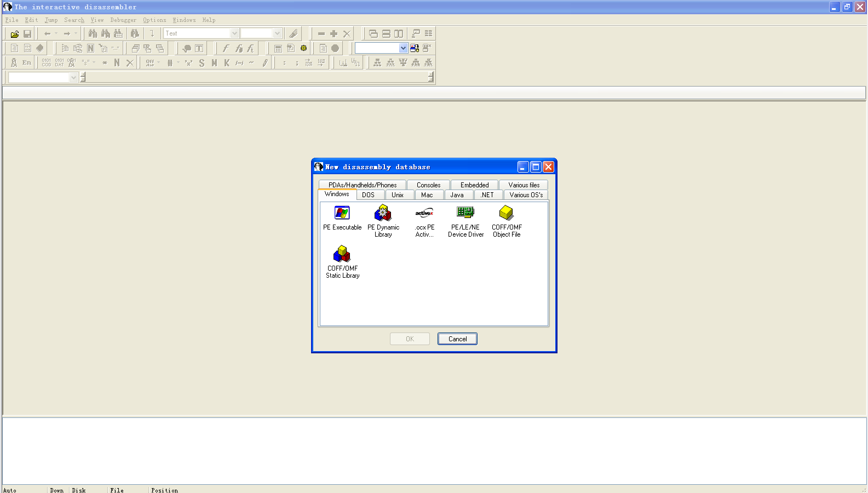Open the Text search type dropdown

point(234,33)
